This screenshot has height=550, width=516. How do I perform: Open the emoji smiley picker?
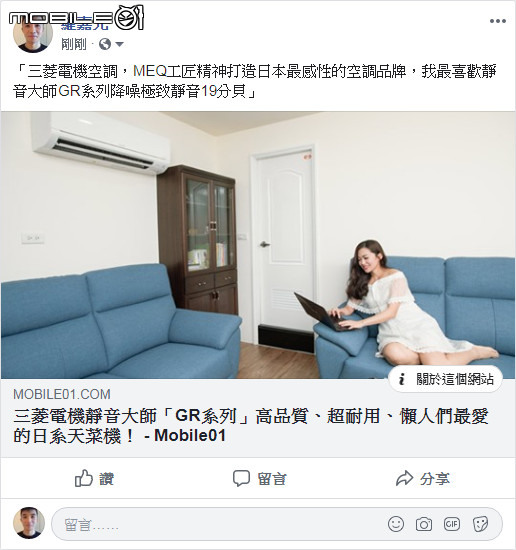click(396, 524)
